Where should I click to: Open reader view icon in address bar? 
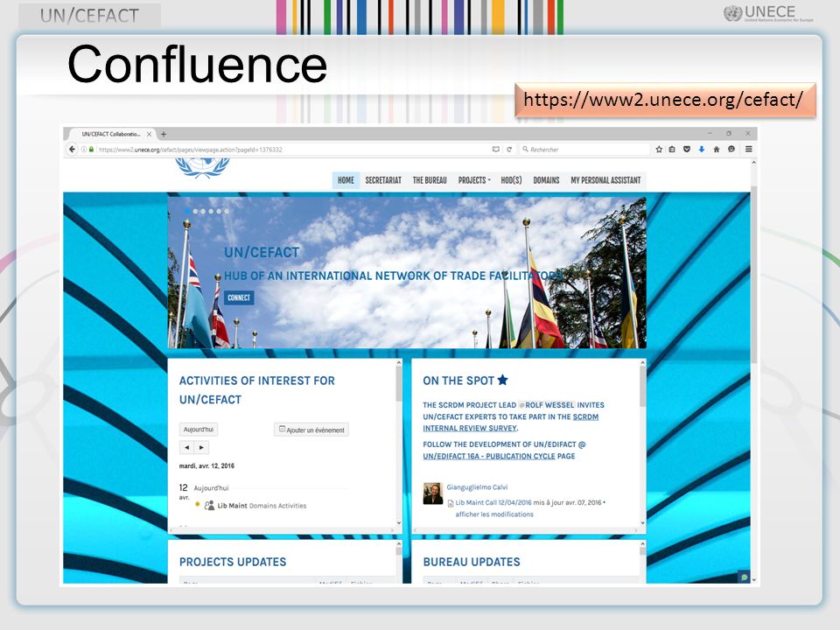coord(495,150)
